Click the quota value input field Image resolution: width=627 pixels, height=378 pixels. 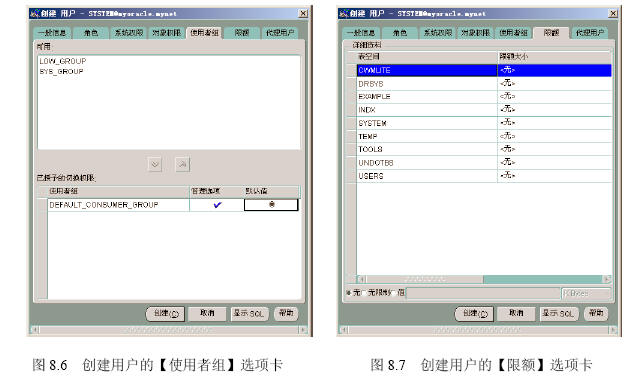483,294
